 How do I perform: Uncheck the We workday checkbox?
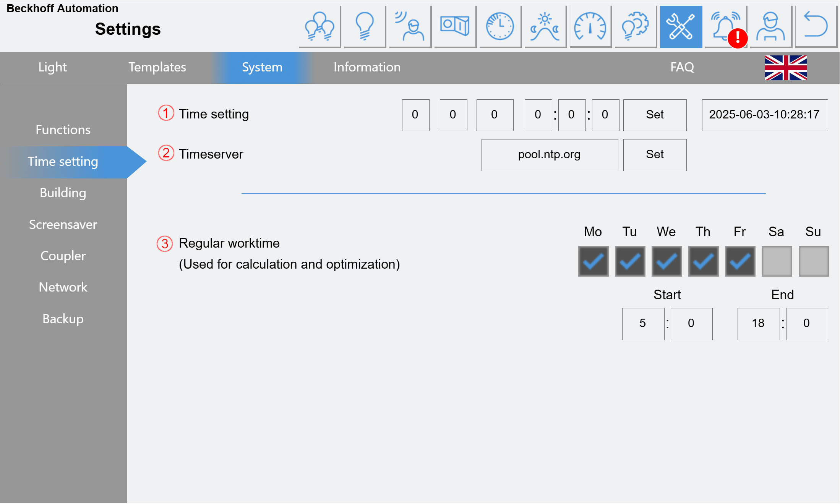(666, 261)
